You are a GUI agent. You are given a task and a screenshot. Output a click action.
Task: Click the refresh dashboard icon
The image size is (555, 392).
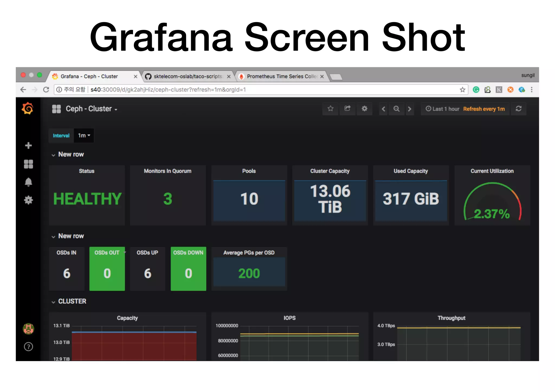coord(519,109)
